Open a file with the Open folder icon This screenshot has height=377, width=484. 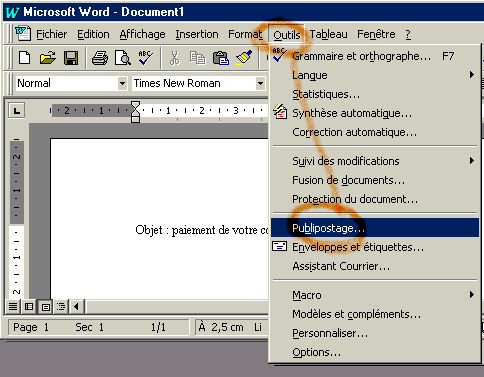coord(48,58)
